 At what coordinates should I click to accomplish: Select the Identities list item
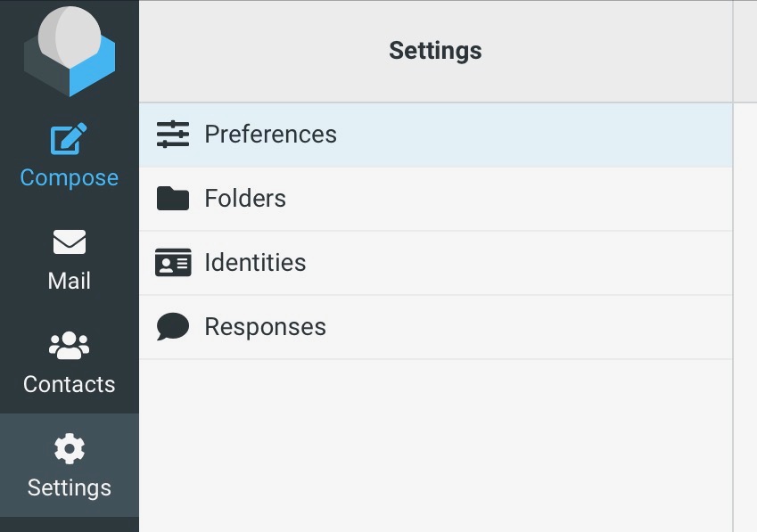pyautogui.click(x=436, y=263)
